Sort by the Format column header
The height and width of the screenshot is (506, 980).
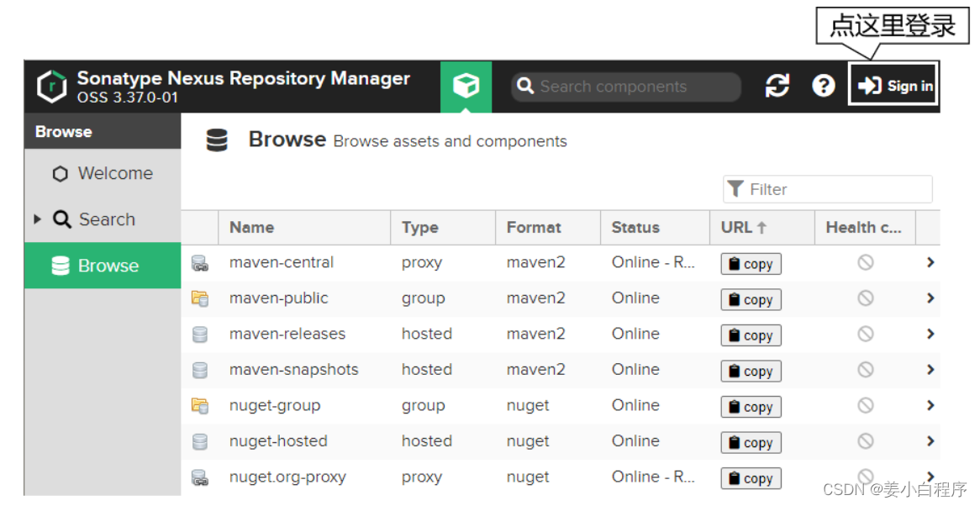548,228
